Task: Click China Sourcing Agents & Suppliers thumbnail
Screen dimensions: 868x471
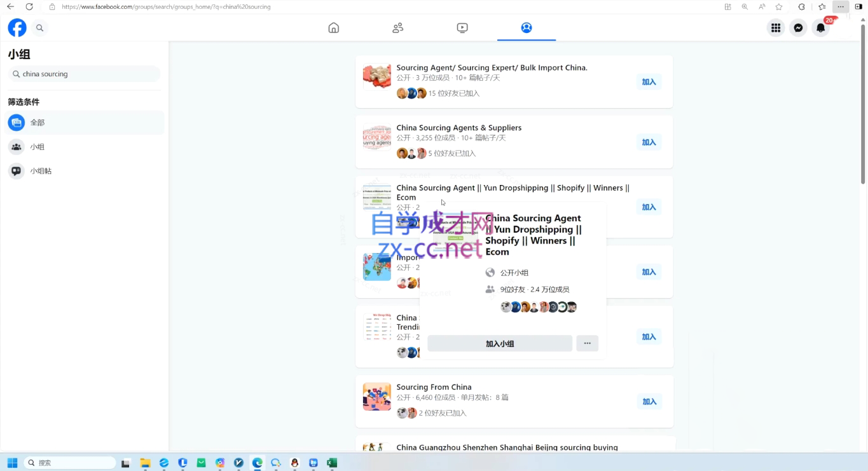Action: (377, 137)
